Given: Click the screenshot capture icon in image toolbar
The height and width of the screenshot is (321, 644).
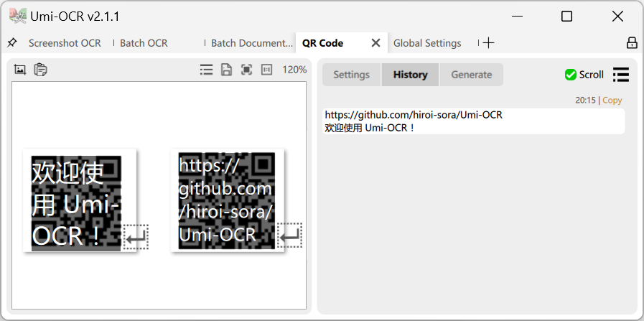Looking at the screenshot, I should coord(19,70).
